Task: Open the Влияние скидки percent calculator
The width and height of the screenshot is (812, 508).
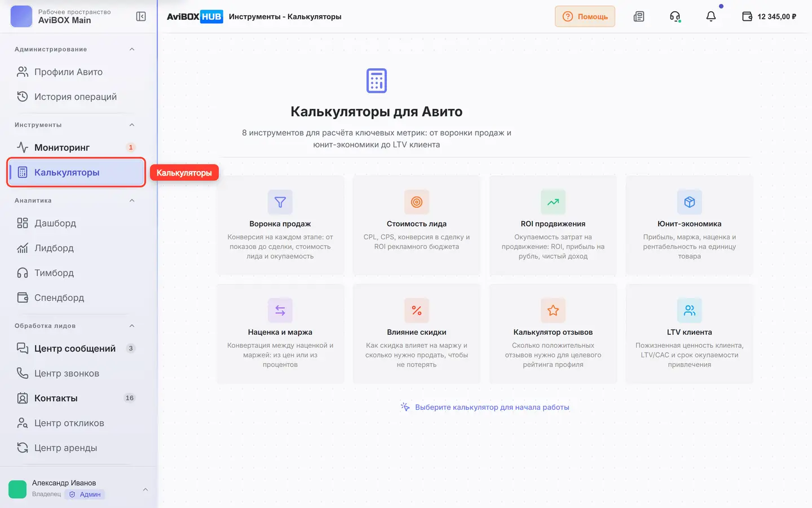Action: click(x=417, y=334)
